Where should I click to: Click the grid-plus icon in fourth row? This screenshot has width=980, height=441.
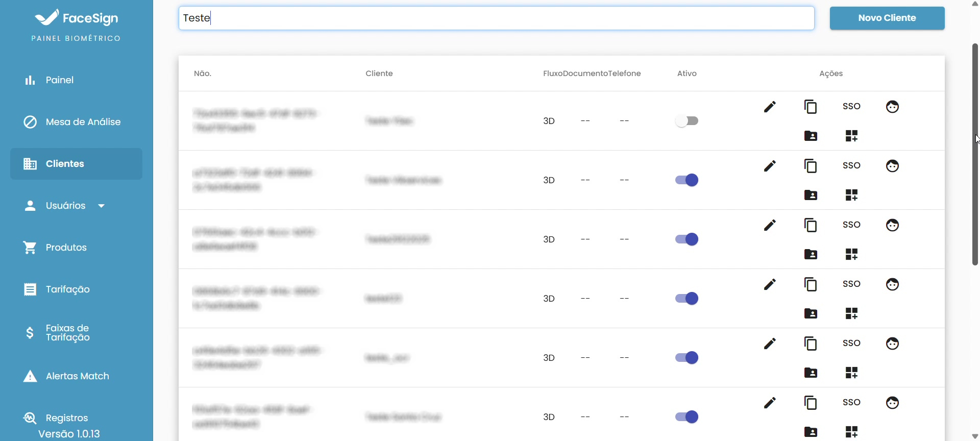(x=851, y=313)
